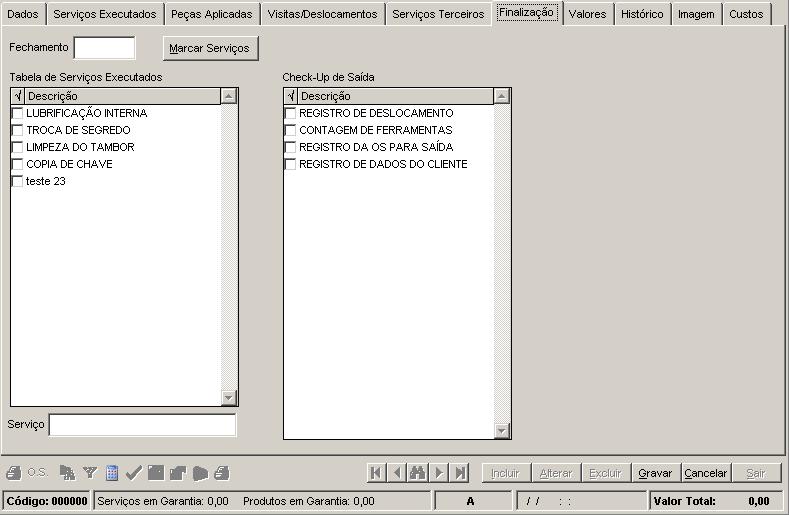The width and height of the screenshot is (789, 515).
Task: Click the status cell showing A
Action: pyautogui.click(x=473, y=501)
